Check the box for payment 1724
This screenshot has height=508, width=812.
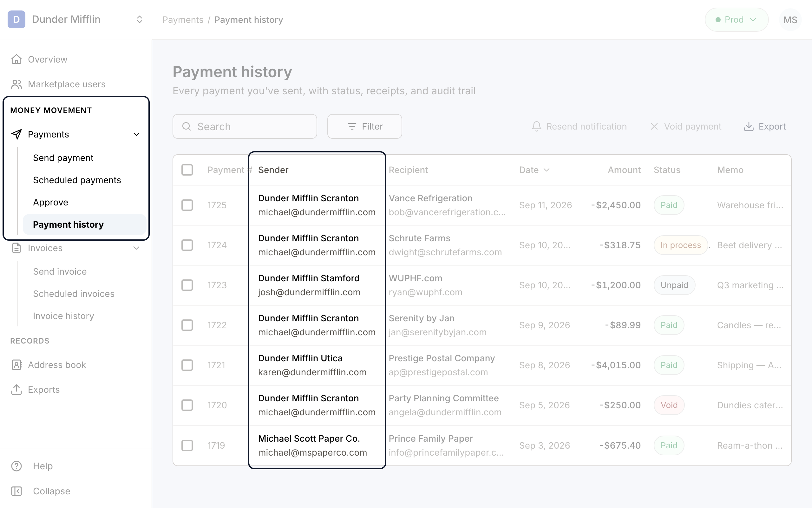tap(187, 245)
